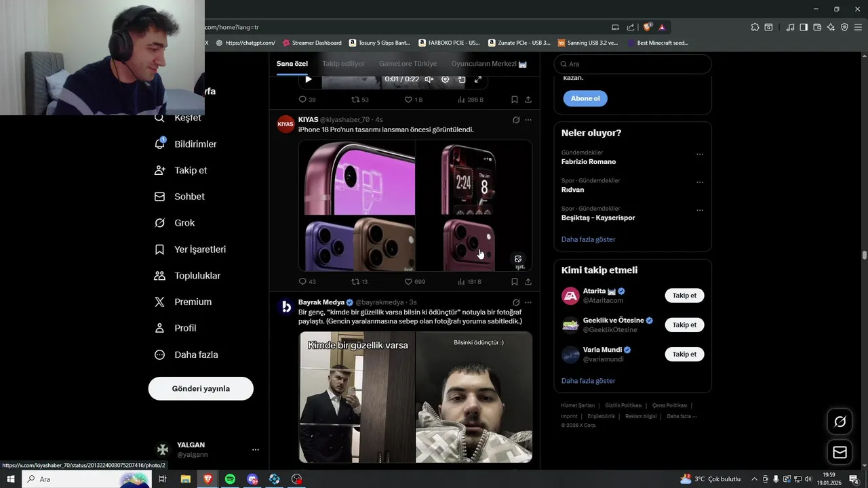Open Keşfet in the sidebar
868x488 pixels.
[x=178, y=118]
